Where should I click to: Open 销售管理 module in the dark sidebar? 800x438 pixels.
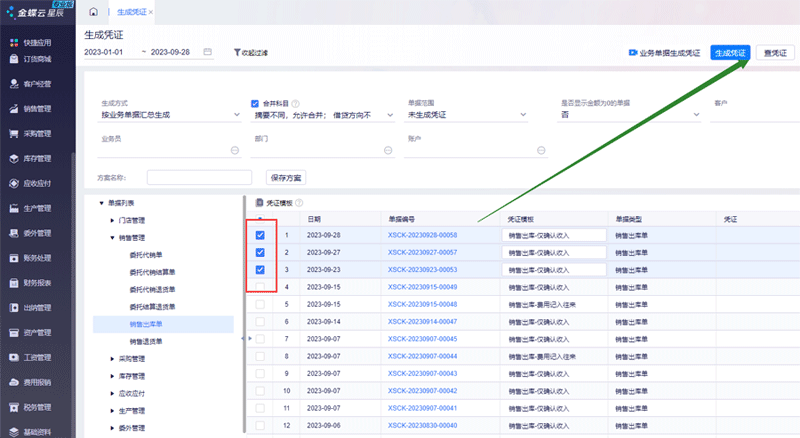(31, 109)
